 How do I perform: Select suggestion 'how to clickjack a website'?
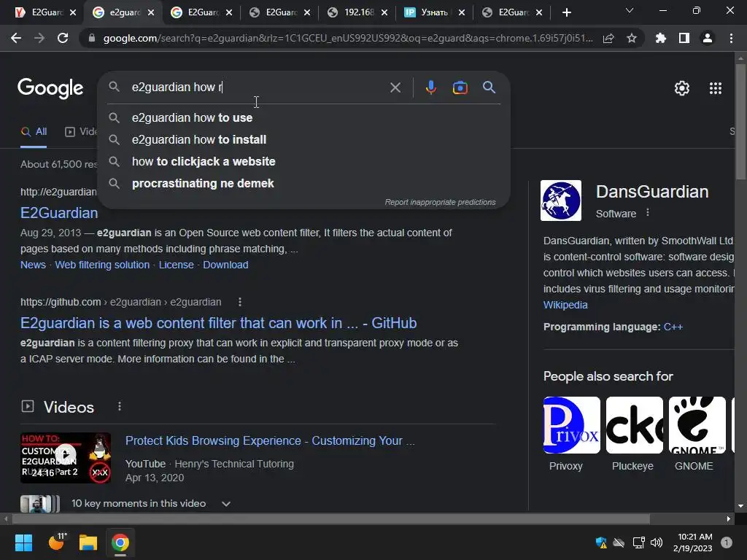tap(304, 161)
